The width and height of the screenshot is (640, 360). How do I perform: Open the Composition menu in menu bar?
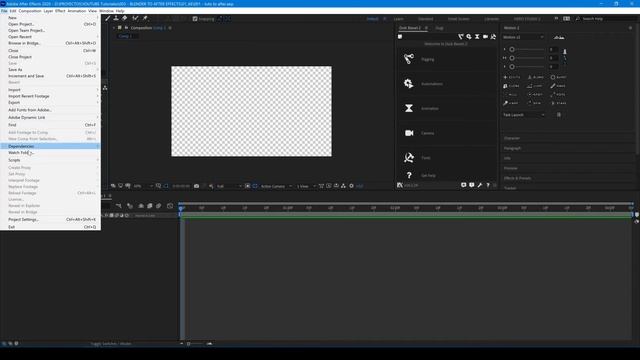[30, 11]
